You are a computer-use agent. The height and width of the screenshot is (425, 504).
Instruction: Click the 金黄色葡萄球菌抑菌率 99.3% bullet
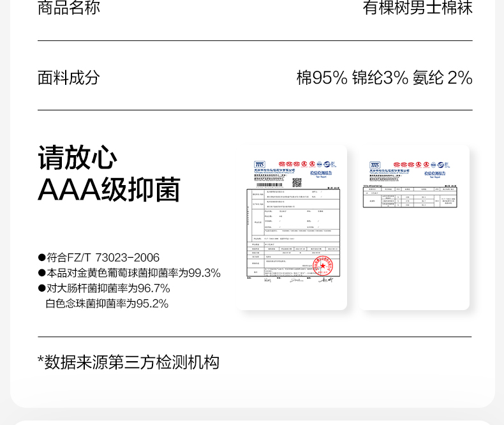(129, 273)
